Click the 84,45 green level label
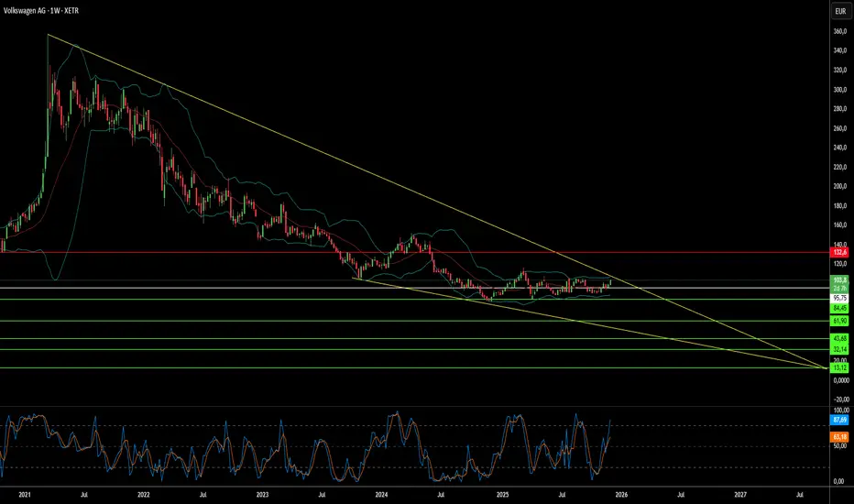 (x=838, y=310)
